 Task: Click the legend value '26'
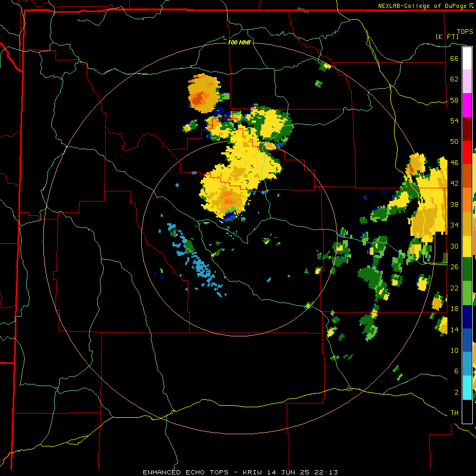point(454,267)
